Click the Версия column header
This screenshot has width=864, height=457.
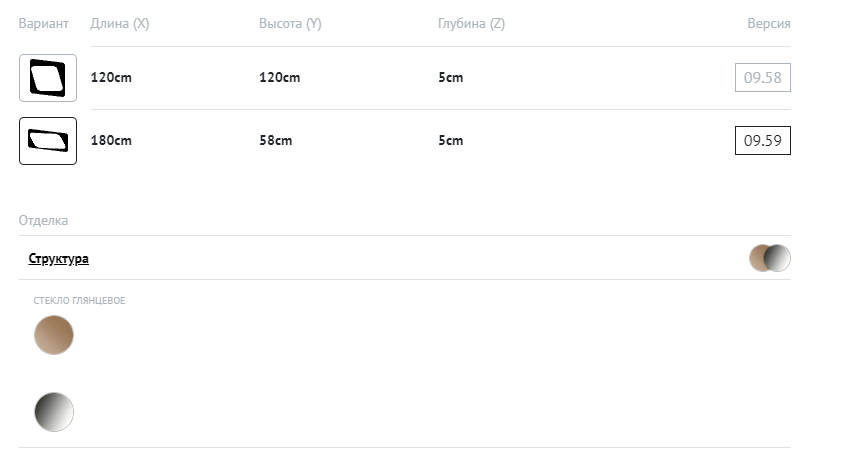(768, 24)
